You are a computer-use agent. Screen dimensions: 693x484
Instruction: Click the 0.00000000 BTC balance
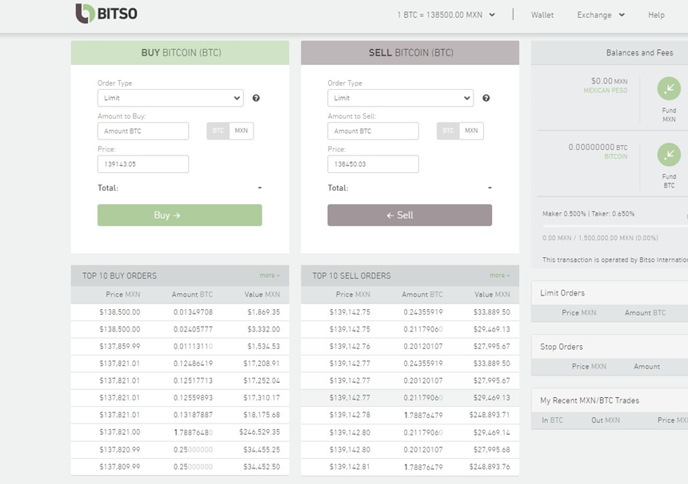coord(598,147)
